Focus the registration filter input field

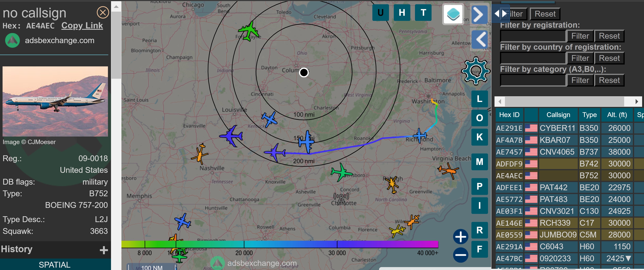(x=533, y=36)
